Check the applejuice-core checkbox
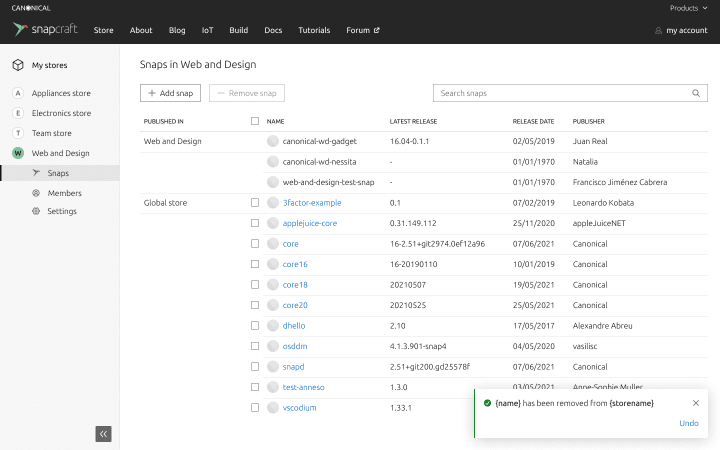 coord(255,223)
